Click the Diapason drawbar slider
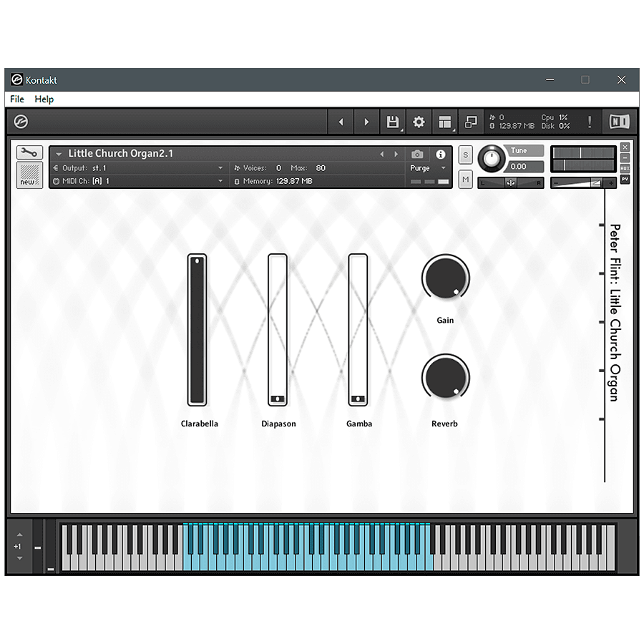Screen dimensions: 644x644 pos(278,330)
